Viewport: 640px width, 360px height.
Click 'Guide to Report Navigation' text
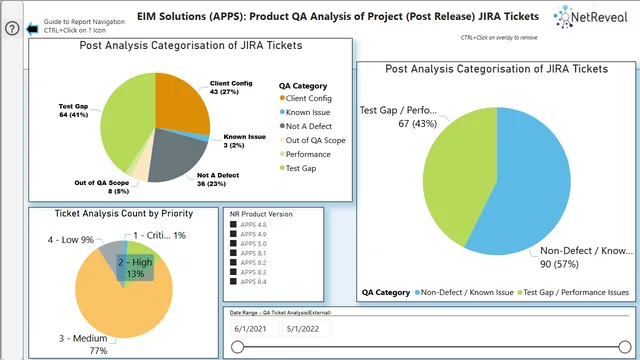click(84, 22)
